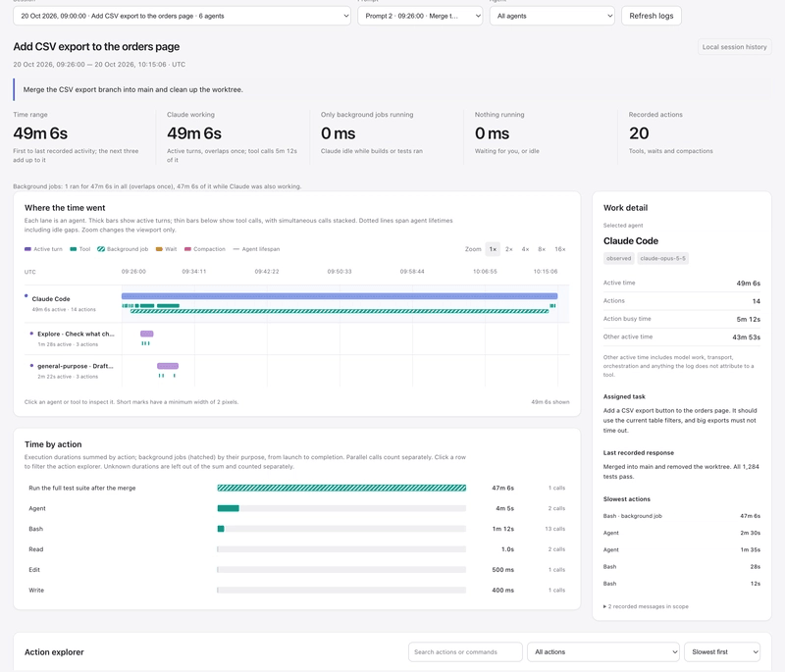Click the general-purpose agent's active turn bar
This screenshot has width=785, height=672.
click(168, 366)
